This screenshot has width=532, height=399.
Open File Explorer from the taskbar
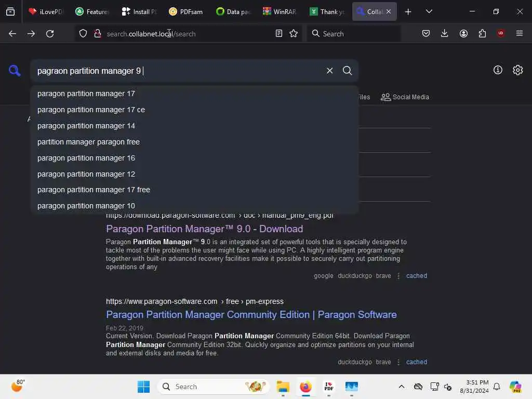pos(283,387)
